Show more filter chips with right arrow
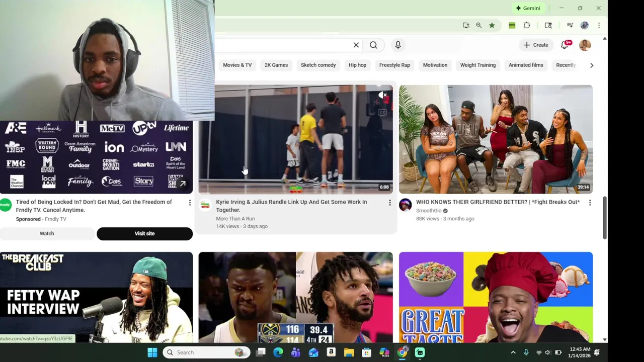The width and height of the screenshot is (644, 362). pos(592,65)
